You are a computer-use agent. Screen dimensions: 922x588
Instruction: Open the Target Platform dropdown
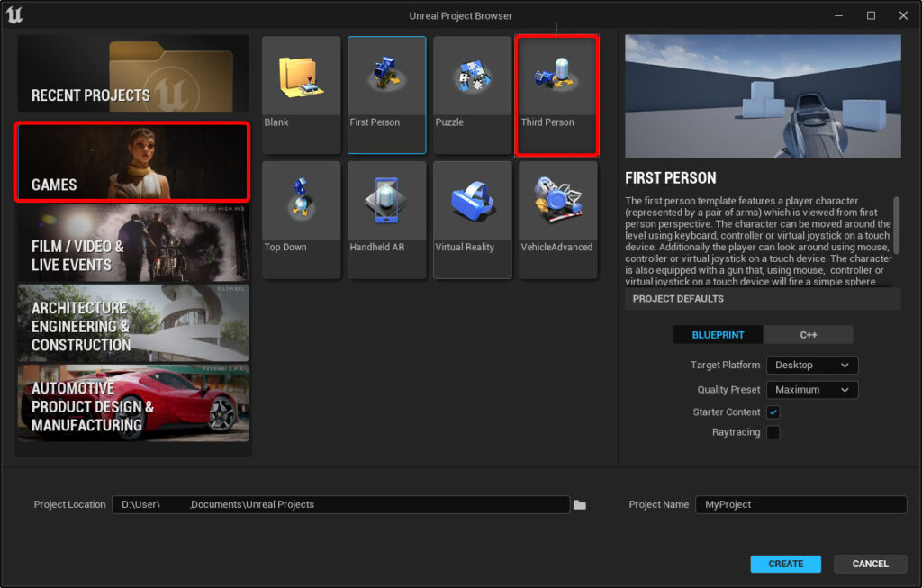pyautogui.click(x=812, y=366)
